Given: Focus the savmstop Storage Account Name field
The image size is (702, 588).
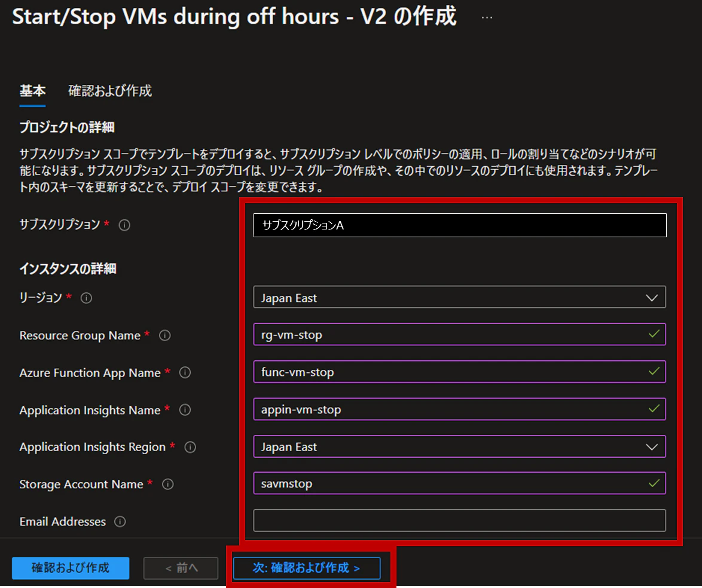Looking at the screenshot, I should tap(459, 483).
